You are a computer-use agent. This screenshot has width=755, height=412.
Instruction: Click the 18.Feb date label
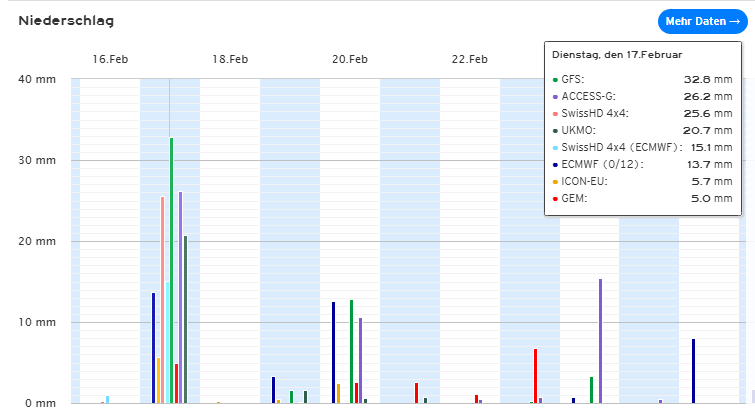click(x=230, y=59)
